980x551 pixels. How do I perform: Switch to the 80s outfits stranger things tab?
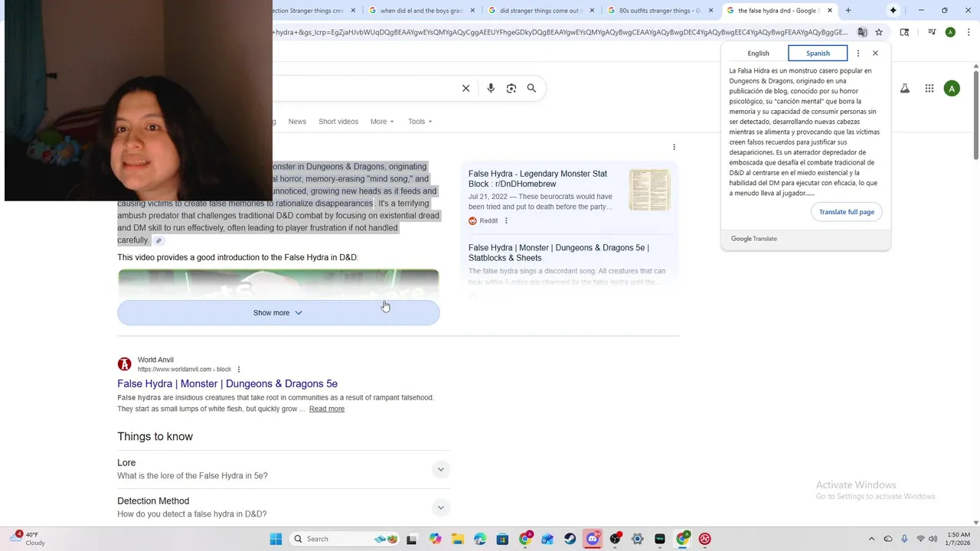click(x=660, y=11)
